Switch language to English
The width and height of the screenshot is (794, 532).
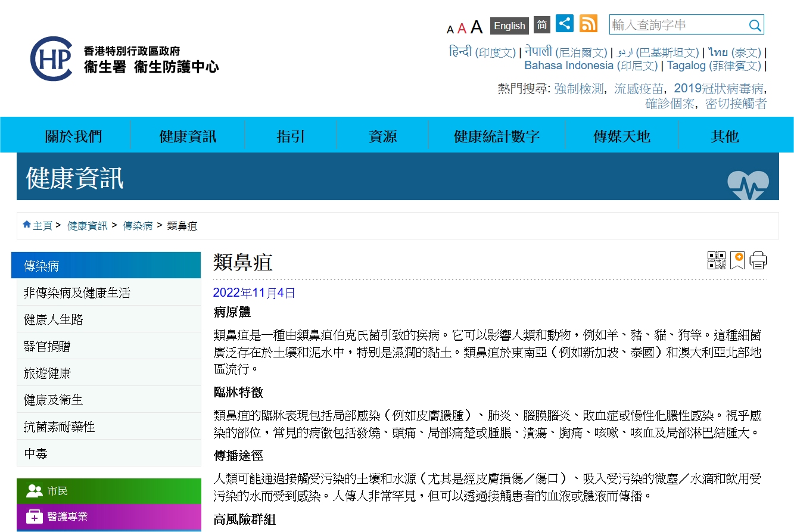pos(509,26)
